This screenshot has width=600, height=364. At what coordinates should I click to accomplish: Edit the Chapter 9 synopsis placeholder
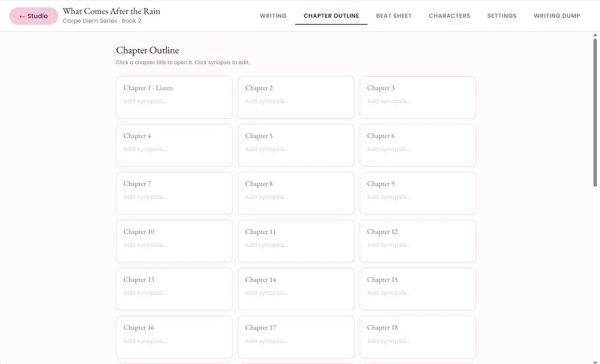(418, 197)
